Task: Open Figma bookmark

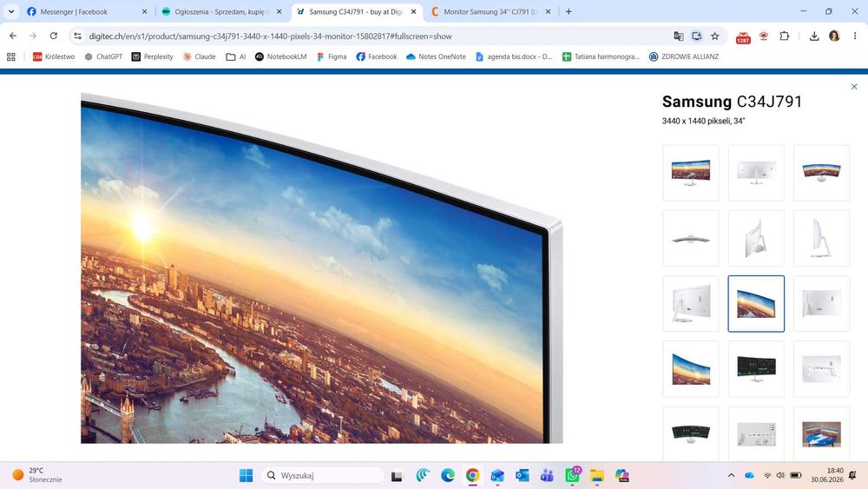Action: tap(332, 56)
